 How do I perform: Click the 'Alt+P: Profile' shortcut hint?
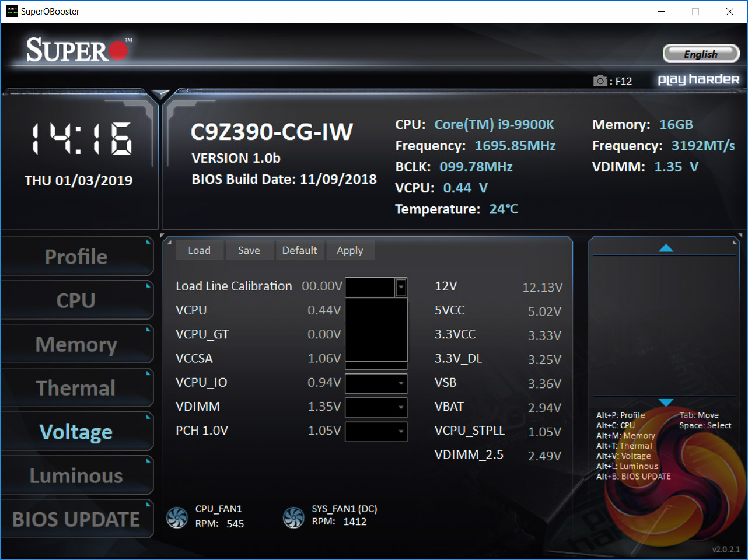click(621, 415)
